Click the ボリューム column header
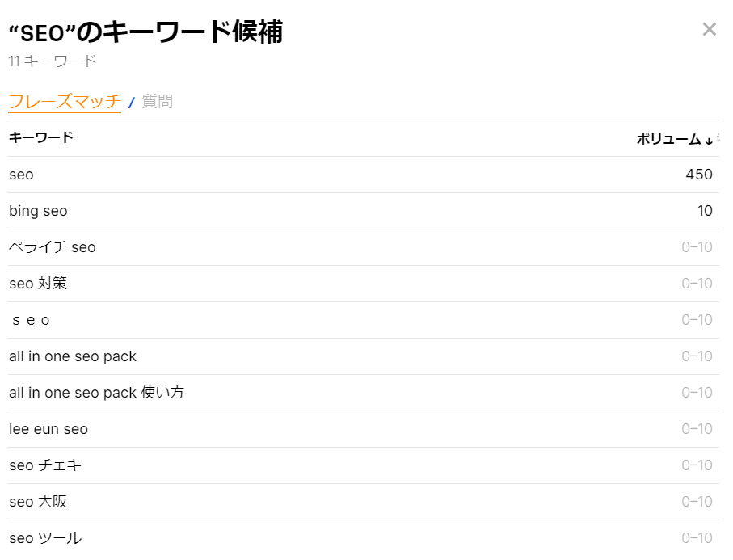733x560 pixels. pos(669,138)
